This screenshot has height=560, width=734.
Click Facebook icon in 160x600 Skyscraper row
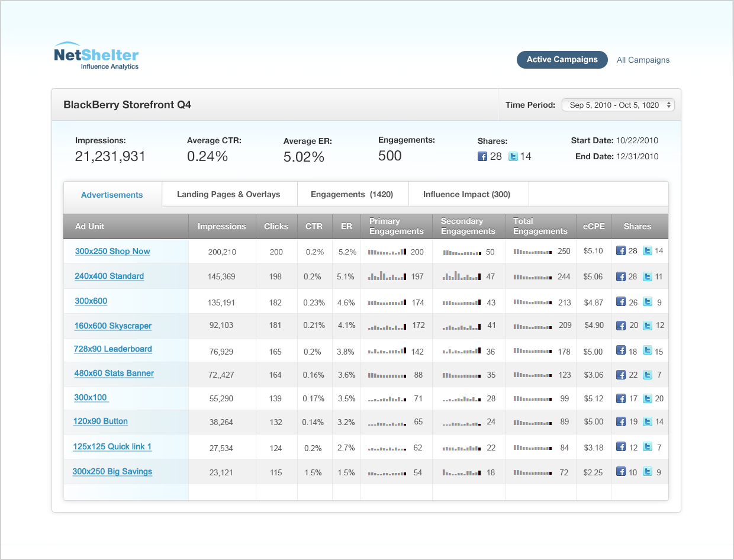621,326
